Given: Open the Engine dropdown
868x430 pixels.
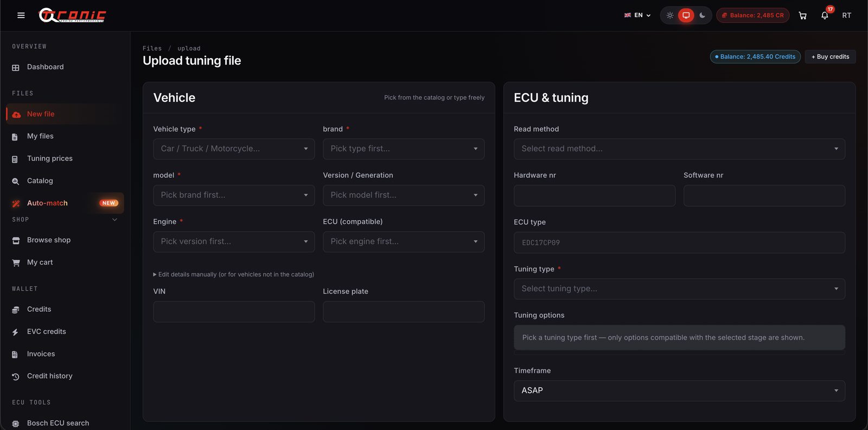Looking at the screenshot, I should 234,242.
